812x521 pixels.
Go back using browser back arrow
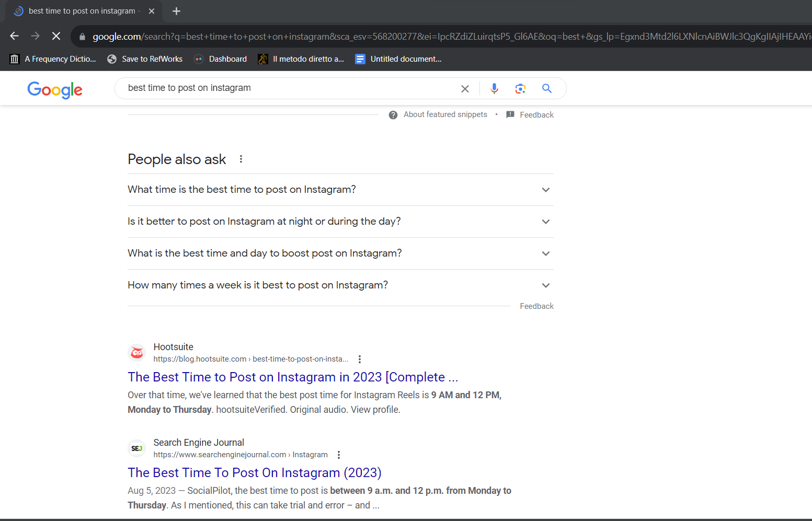[15, 36]
